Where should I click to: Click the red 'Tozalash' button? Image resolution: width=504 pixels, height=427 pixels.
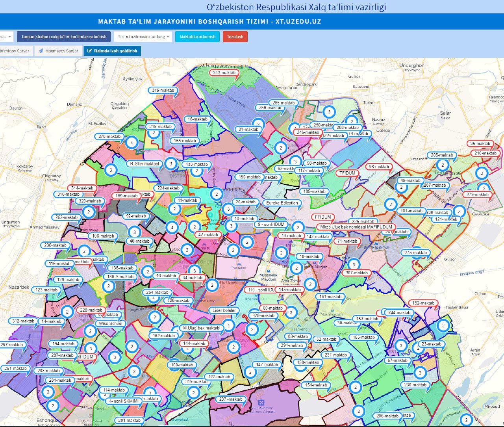[235, 37]
